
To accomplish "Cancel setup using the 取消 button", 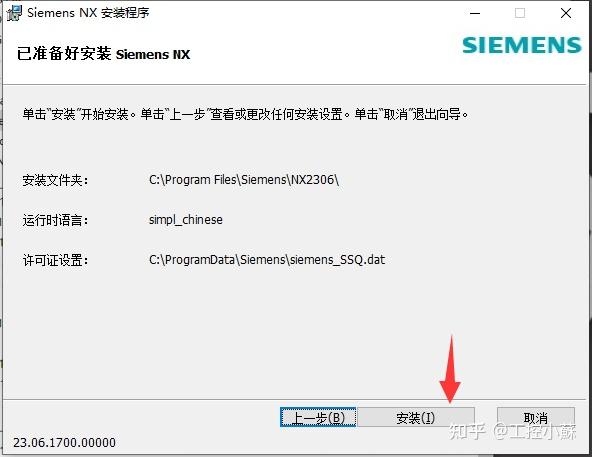I will (x=536, y=417).
